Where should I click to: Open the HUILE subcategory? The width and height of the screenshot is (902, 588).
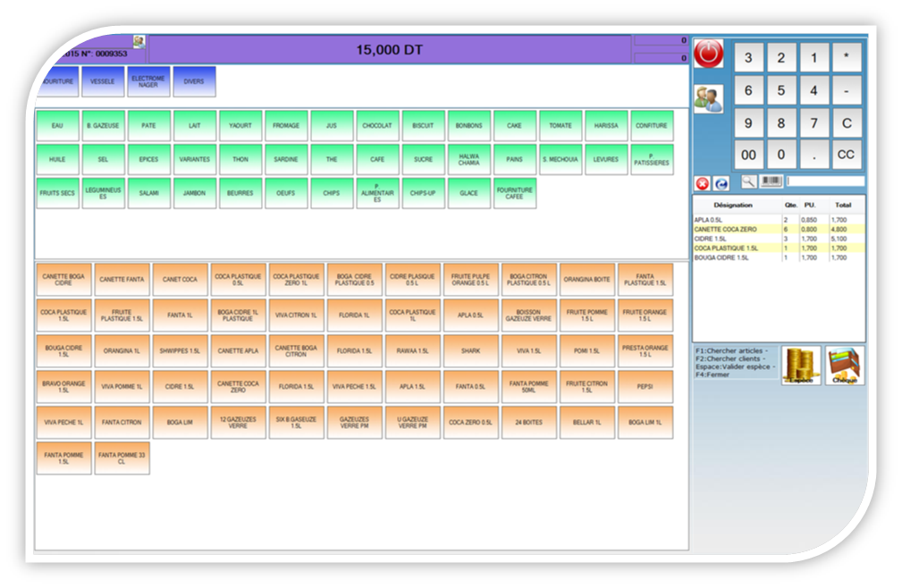[x=57, y=159]
